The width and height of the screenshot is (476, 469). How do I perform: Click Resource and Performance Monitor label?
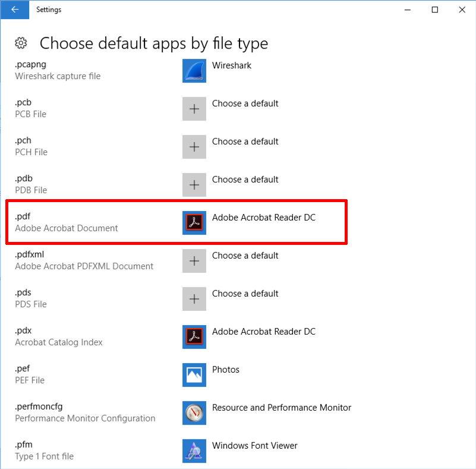pyautogui.click(x=282, y=407)
